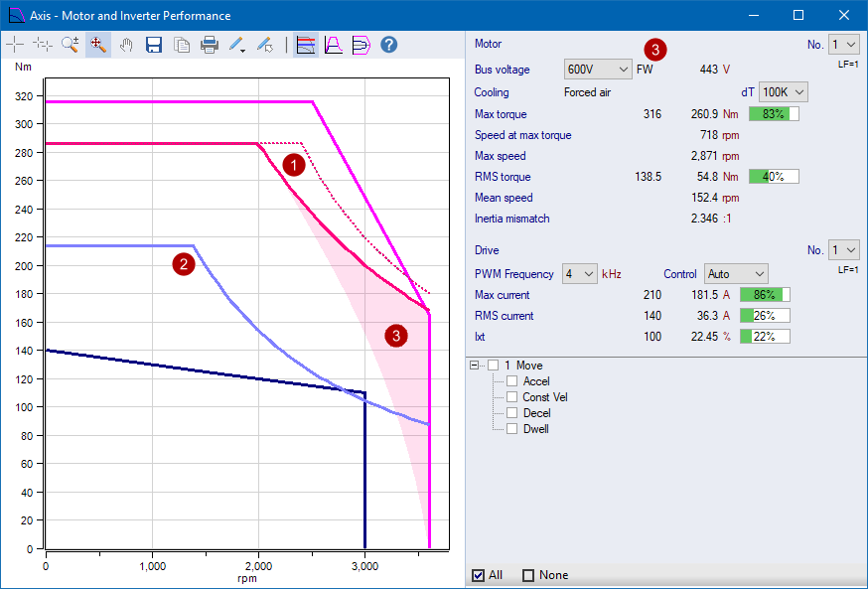868x589 pixels.
Task: Copy the chart to clipboard
Action: click(182, 45)
